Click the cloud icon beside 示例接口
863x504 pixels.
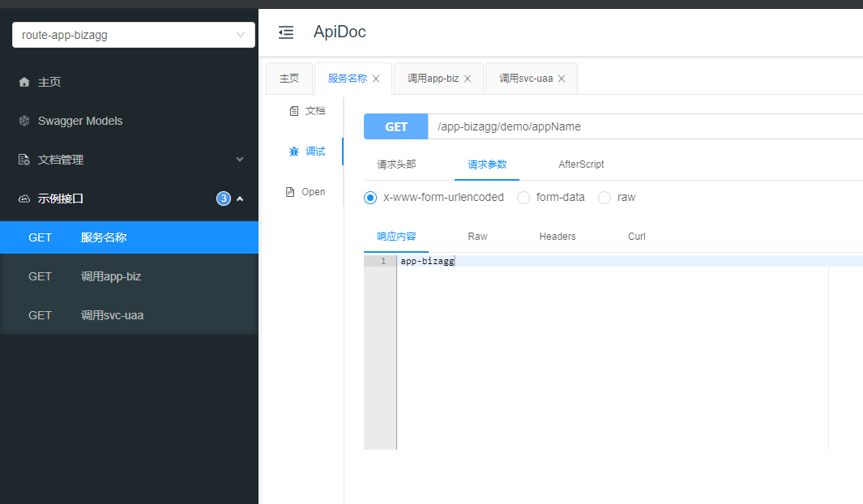point(24,199)
